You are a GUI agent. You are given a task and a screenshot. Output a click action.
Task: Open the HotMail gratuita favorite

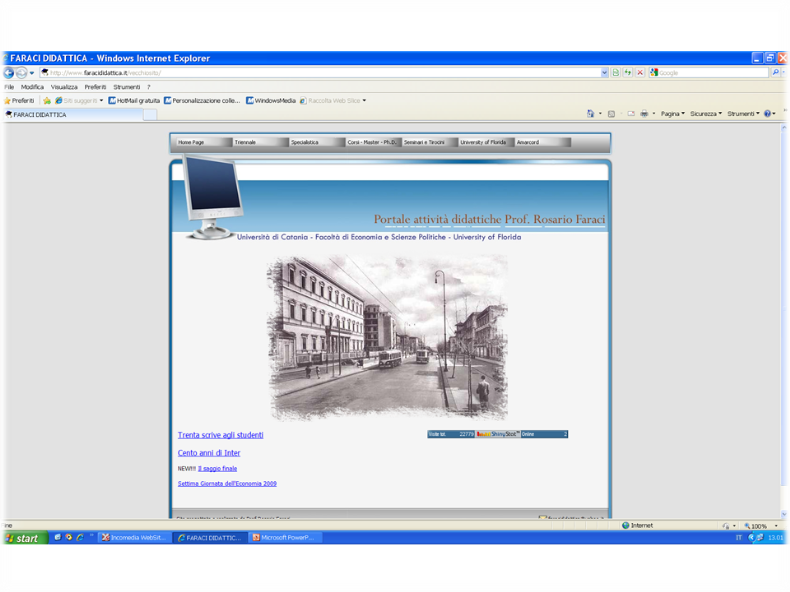(134, 101)
